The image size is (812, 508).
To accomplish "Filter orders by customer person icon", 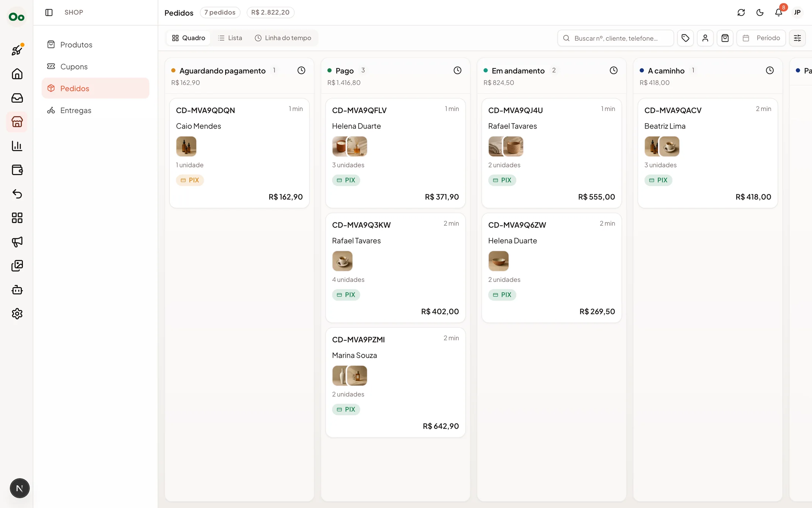I will [x=705, y=38].
